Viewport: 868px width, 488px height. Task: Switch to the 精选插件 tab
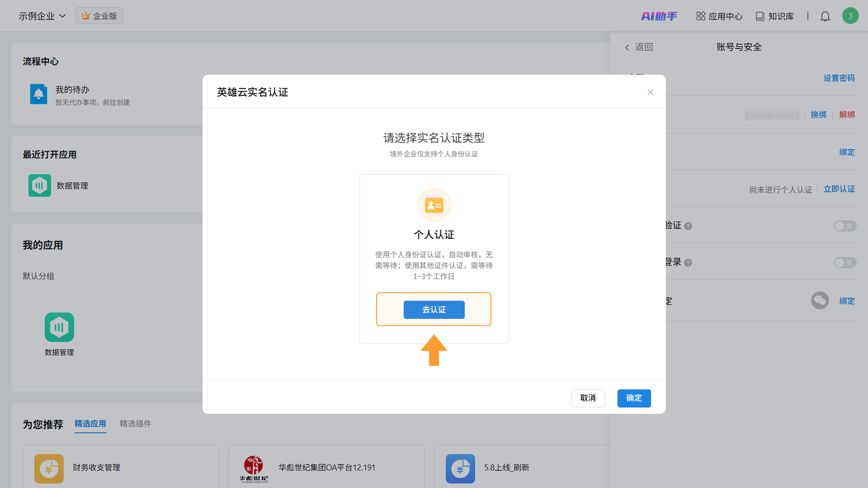click(x=135, y=424)
